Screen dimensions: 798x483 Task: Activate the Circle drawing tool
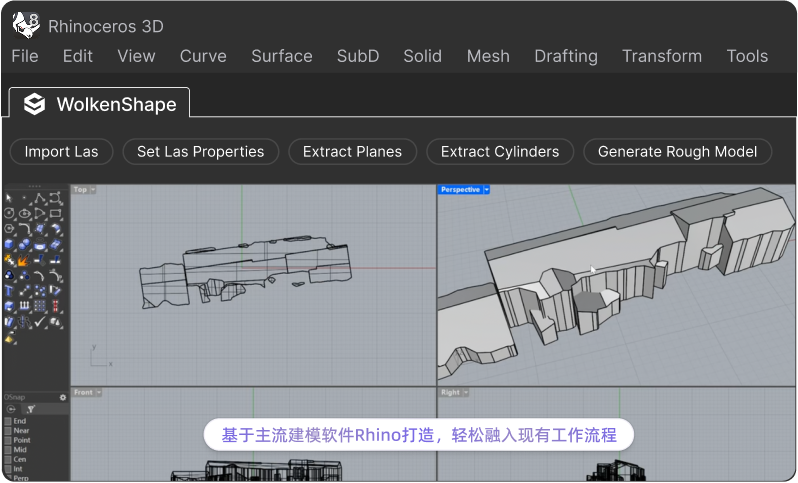(x=9, y=213)
